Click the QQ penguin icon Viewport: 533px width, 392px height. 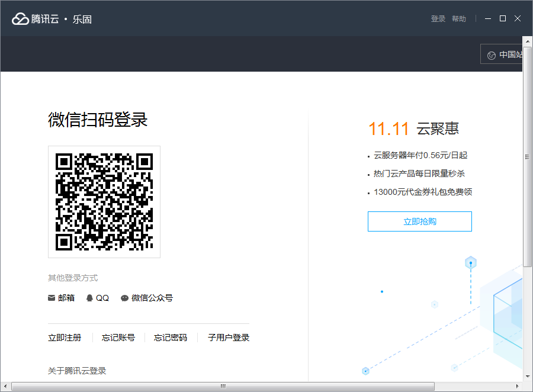89,298
